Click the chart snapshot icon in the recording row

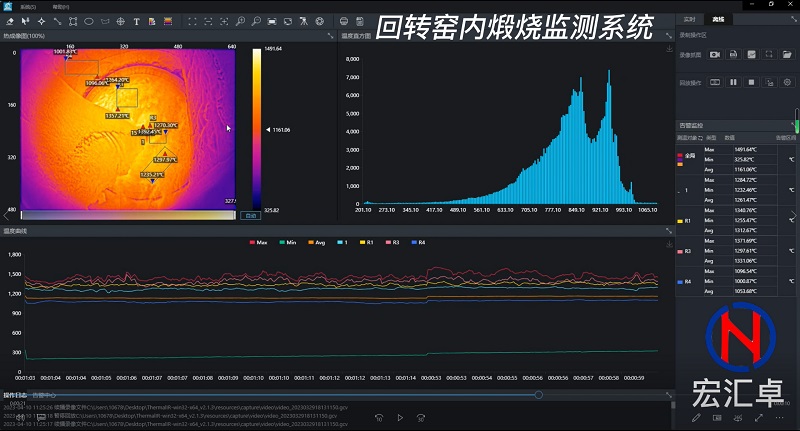[x=752, y=55]
